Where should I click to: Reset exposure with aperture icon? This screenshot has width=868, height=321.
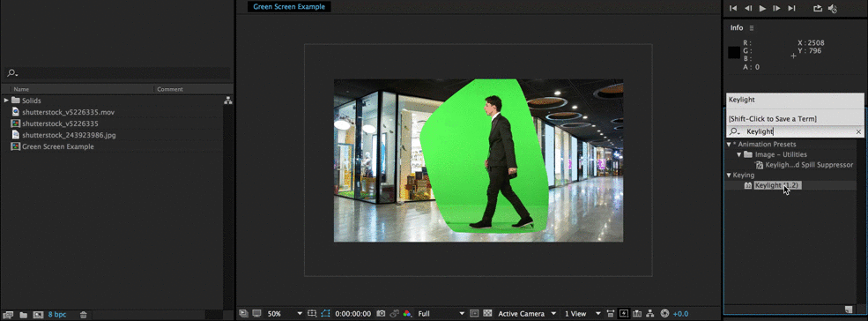664,313
